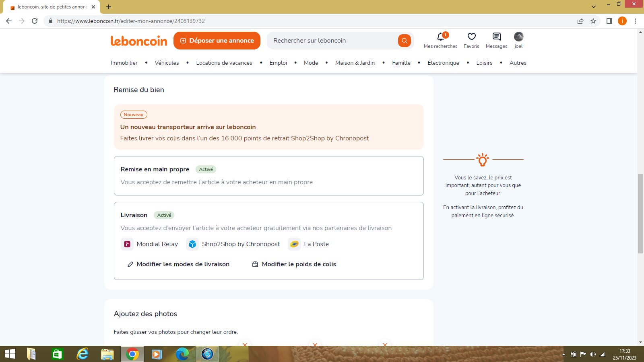Click the orange search magnifier button
The image size is (644, 362).
405,41
